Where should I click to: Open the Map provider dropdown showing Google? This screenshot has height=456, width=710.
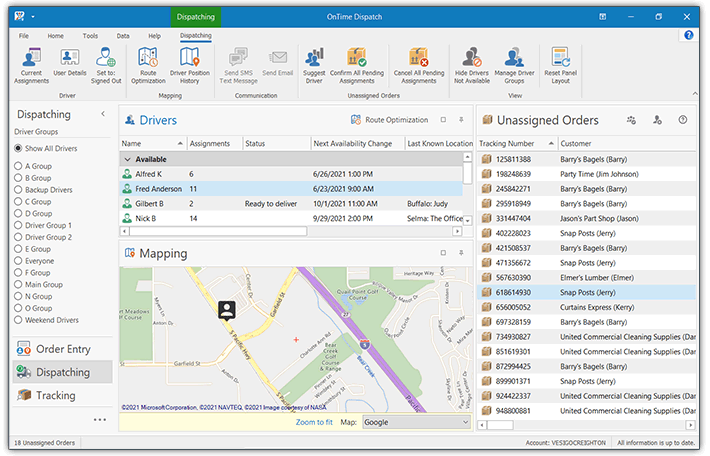416,422
